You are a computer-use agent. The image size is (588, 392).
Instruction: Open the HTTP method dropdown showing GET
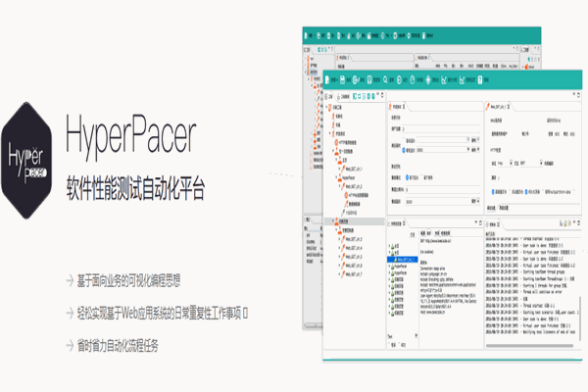(541, 163)
